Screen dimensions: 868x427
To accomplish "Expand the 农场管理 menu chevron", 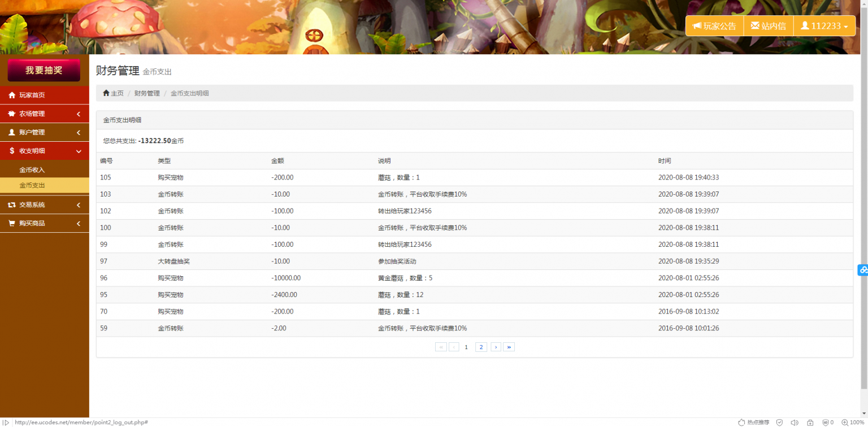I will pos(79,114).
